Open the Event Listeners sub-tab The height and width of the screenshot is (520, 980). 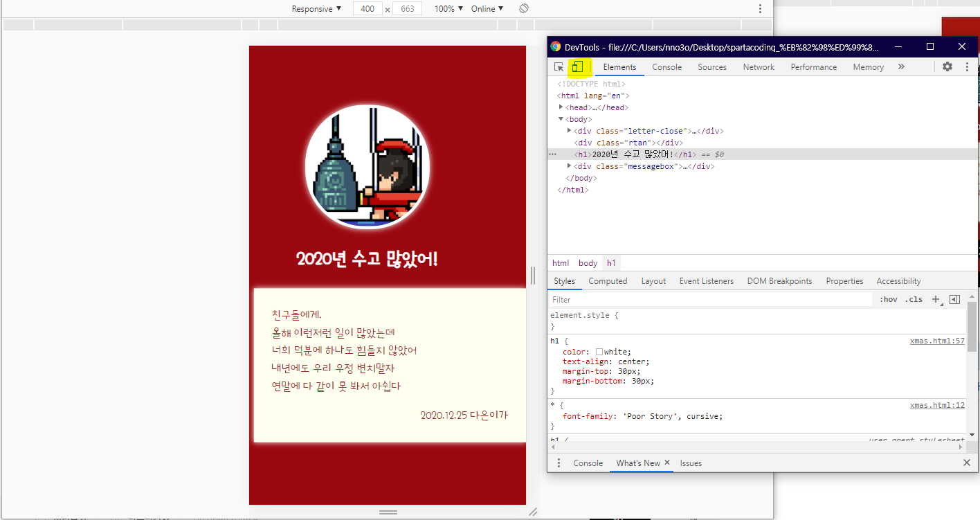(706, 281)
